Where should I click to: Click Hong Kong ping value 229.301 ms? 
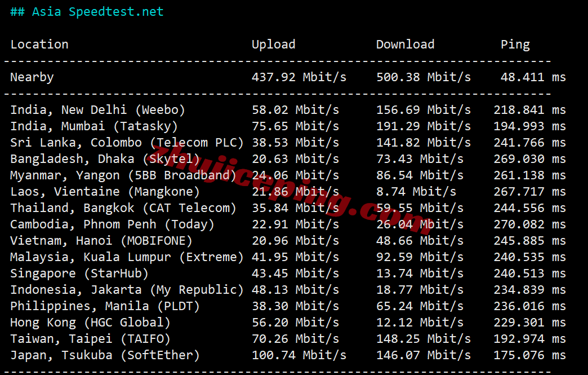click(529, 323)
